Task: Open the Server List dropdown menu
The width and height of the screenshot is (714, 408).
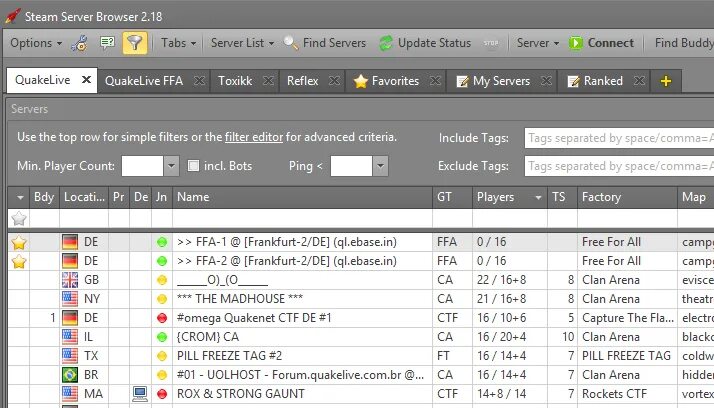Action: 242,43
